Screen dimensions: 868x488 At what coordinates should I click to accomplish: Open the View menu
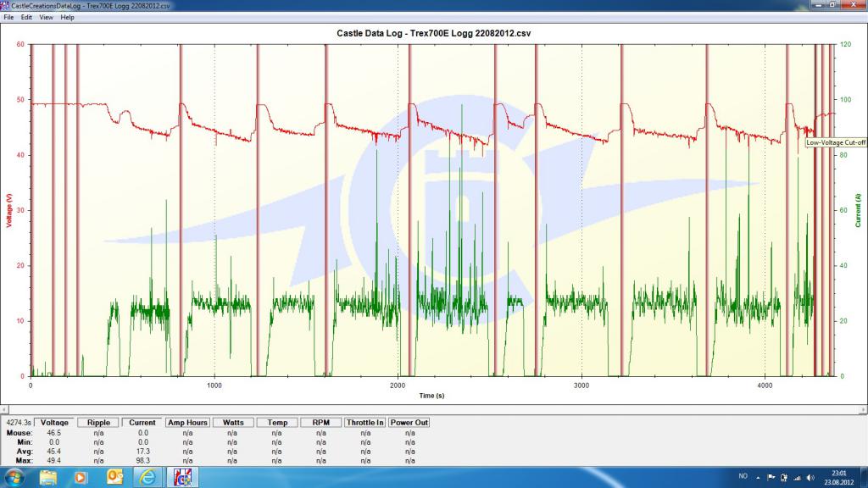(46, 17)
